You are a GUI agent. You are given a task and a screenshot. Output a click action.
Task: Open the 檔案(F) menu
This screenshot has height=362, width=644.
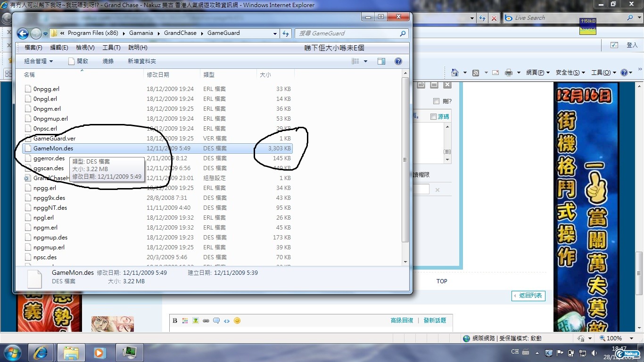tap(33, 48)
